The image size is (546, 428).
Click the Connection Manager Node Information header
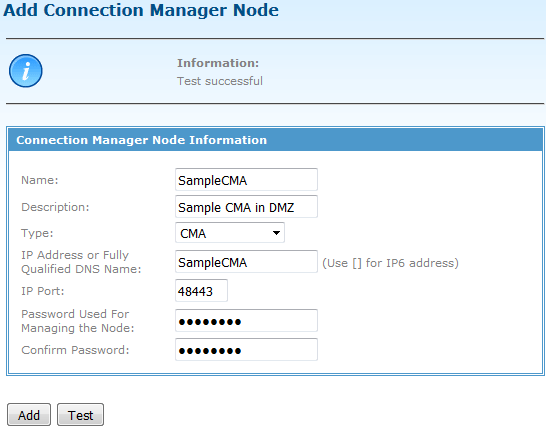pos(142,140)
